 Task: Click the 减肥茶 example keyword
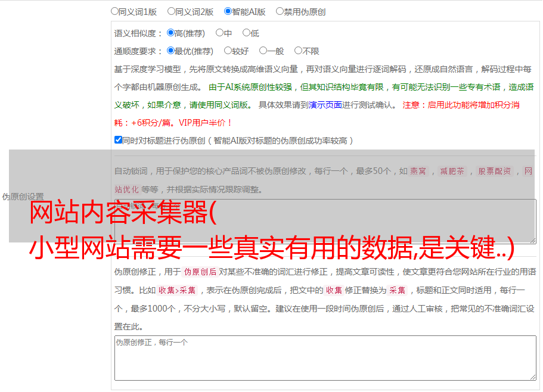tap(452, 171)
